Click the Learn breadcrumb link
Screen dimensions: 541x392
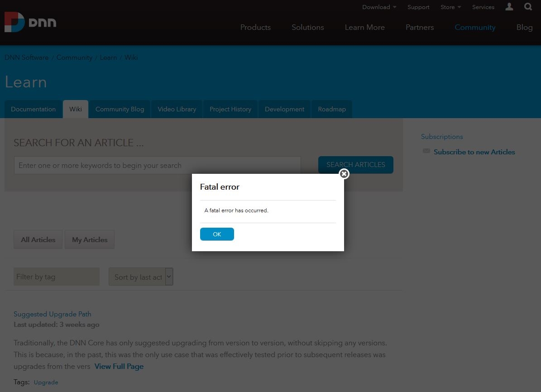pyautogui.click(x=108, y=57)
